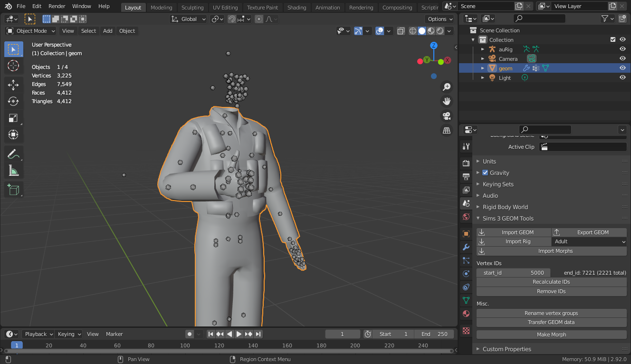Open the Options dropdown in viewport header

pos(440,19)
